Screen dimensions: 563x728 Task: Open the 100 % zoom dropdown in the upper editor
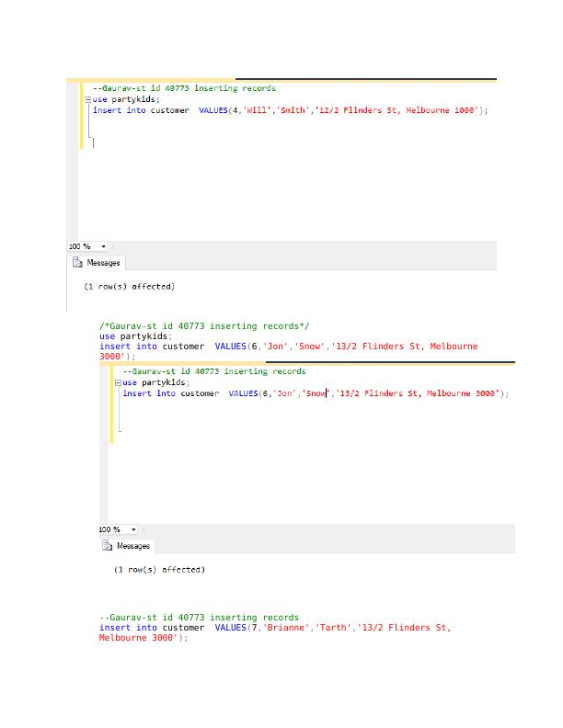point(103,246)
